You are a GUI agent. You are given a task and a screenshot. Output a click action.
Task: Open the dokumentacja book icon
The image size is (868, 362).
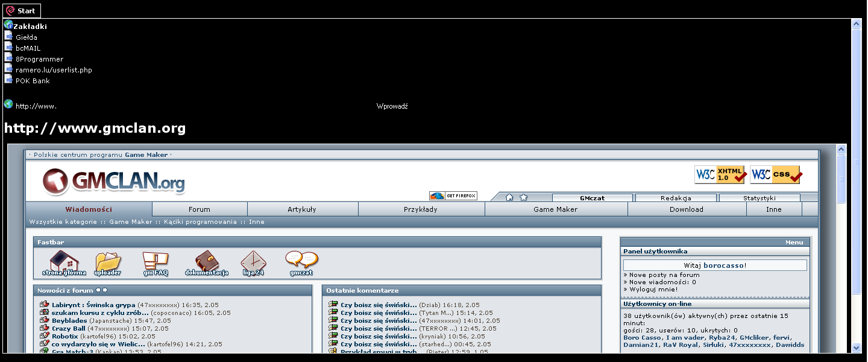click(x=207, y=262)
